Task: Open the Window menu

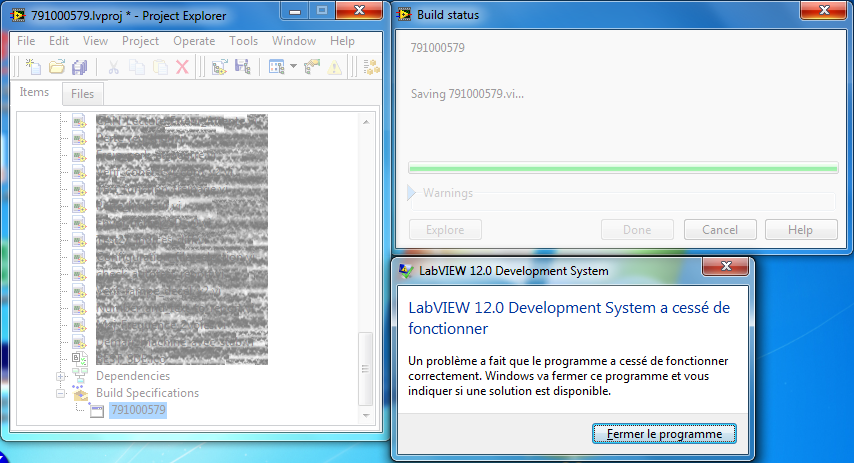Action: [294, 41]
